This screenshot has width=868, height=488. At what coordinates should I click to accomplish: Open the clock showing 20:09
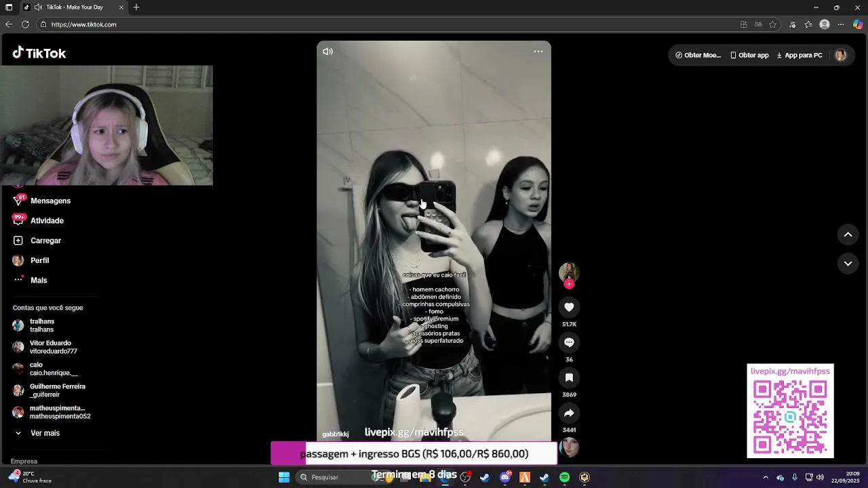point(846,477)
